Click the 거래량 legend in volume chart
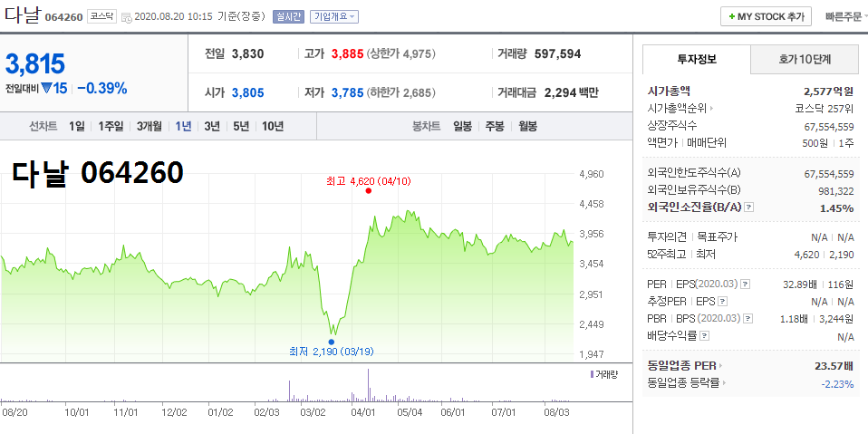 click(604, 374)
